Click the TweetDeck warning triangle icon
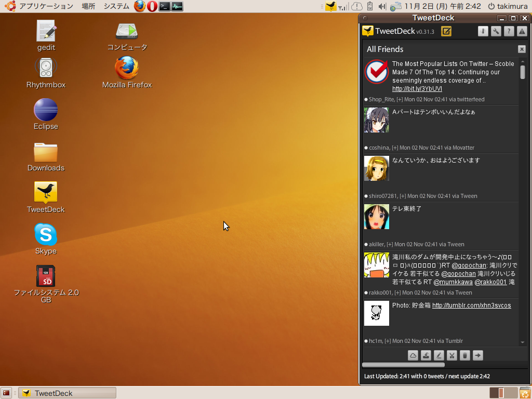 (522, 31)
